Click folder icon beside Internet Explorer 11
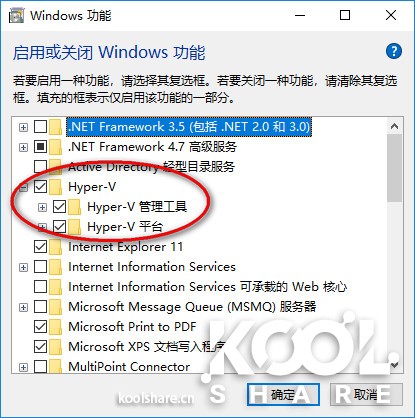Viewport: 415px width, 418px height. pyautogui.click(x=55, y=247)
